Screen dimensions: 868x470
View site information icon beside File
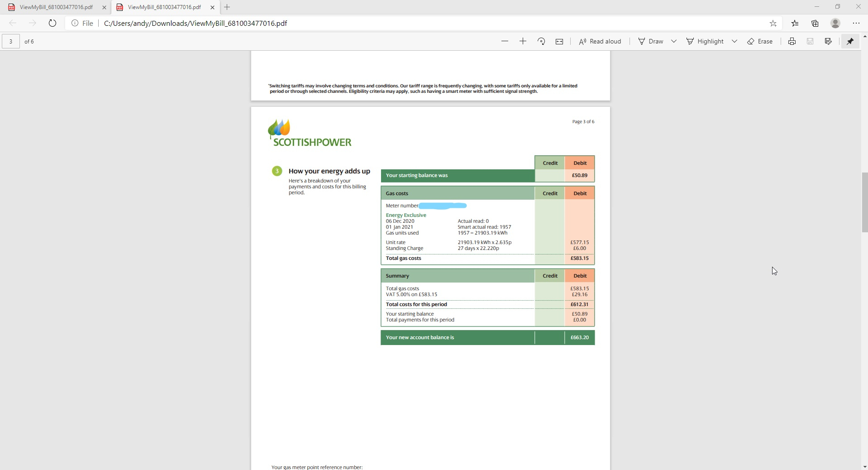click(x=75, y=23)
